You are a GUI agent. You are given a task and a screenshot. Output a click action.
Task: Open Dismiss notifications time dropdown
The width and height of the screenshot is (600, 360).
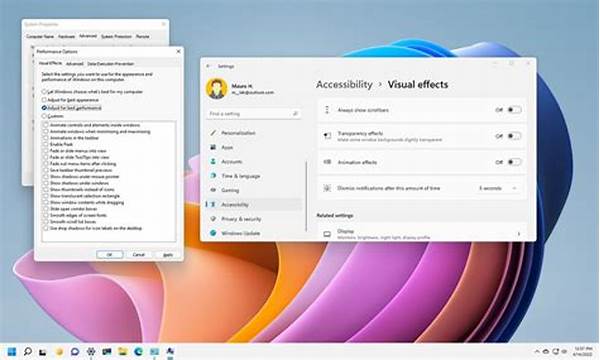click(498, 188)
